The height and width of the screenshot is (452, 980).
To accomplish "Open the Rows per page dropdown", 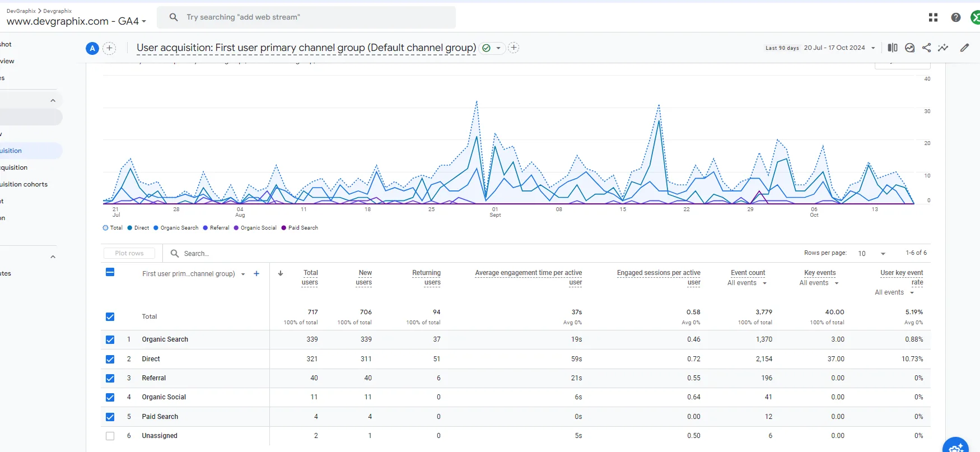I will (x=871, y=254).
